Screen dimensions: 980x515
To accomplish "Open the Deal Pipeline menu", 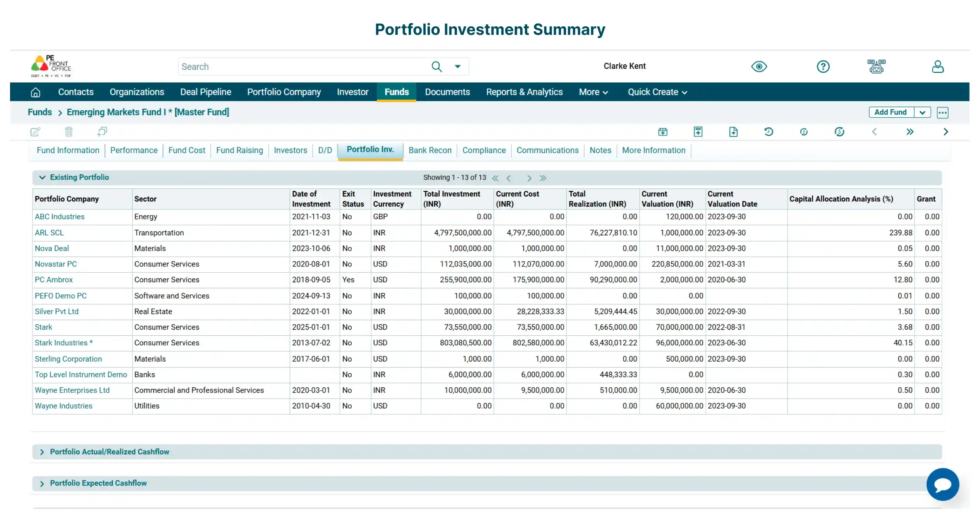I will pyautogui.click(x=206, y=92).
